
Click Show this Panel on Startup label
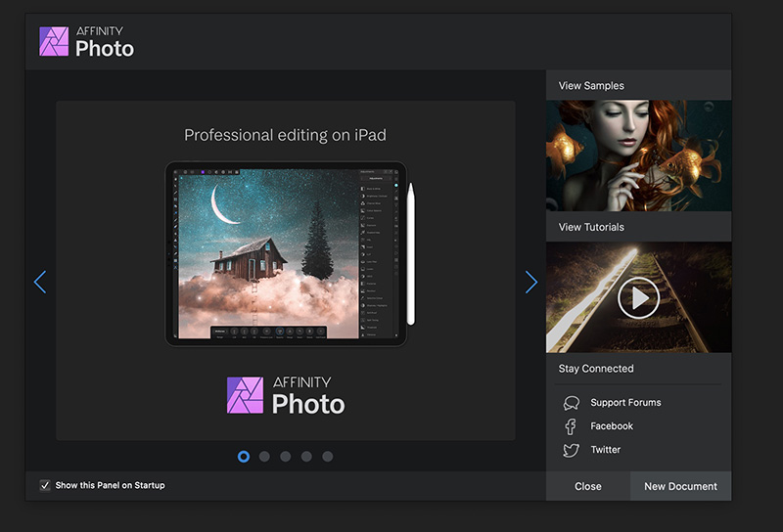click(110, 486)
